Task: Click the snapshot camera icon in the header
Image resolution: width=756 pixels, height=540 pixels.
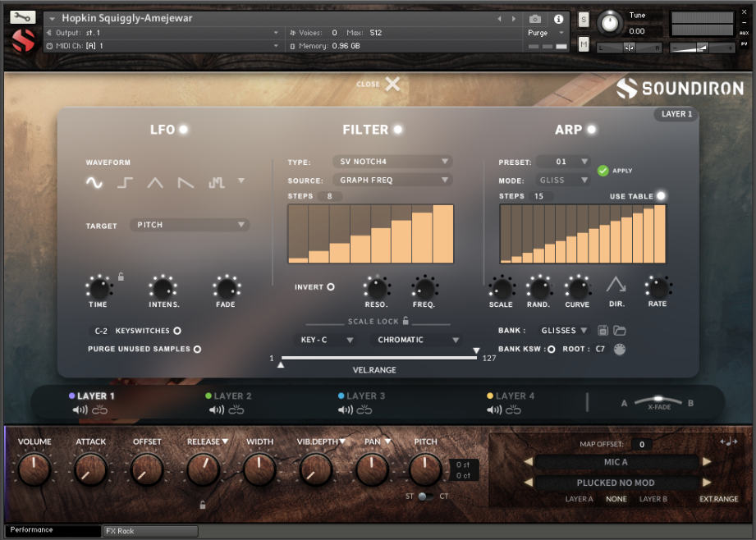Action: [535, 19]
